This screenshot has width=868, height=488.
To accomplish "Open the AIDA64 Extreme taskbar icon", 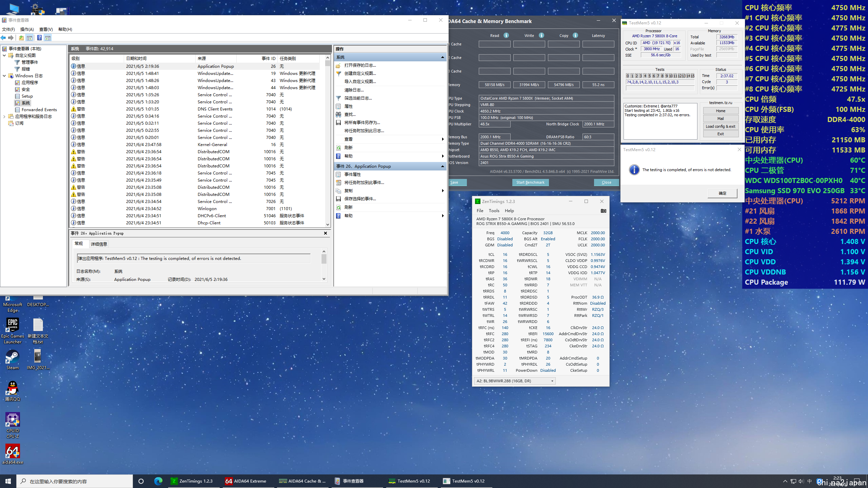I will tap(246, 481).
